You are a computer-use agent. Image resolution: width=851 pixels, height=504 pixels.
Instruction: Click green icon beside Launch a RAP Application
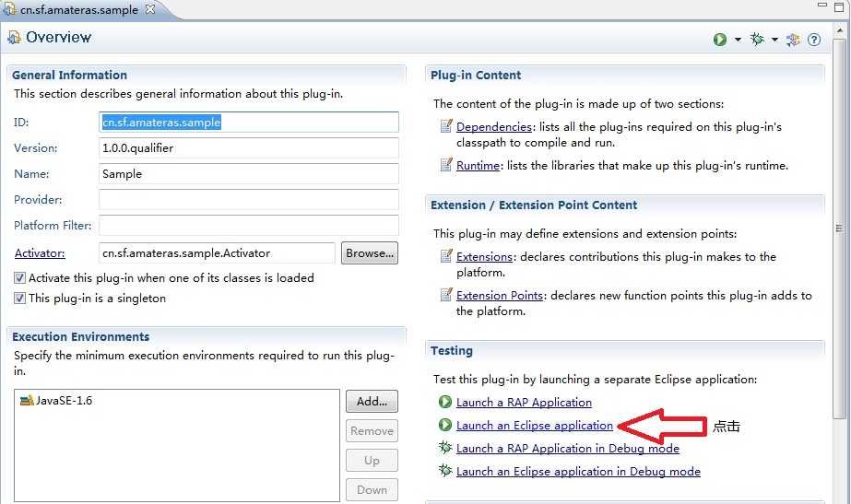pyautogui.click(x=445, y=402)
